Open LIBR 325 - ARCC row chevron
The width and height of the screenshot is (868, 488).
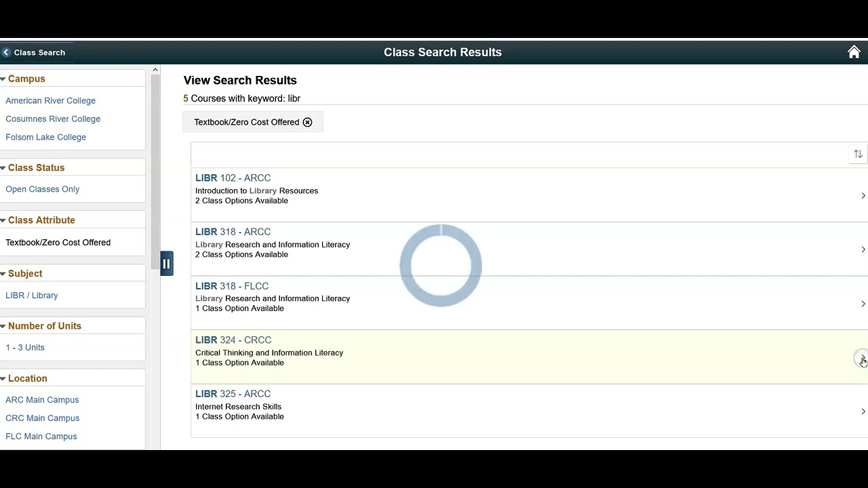(863, 411)
